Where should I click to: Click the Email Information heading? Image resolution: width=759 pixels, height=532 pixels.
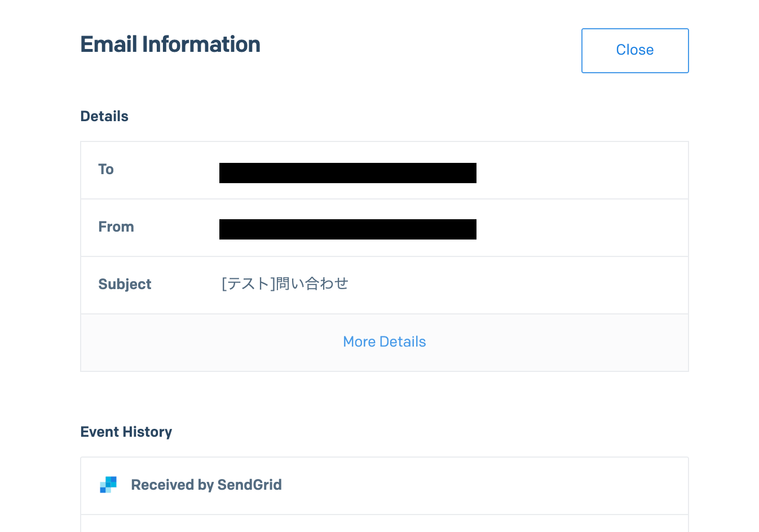[x=170, y=45]
